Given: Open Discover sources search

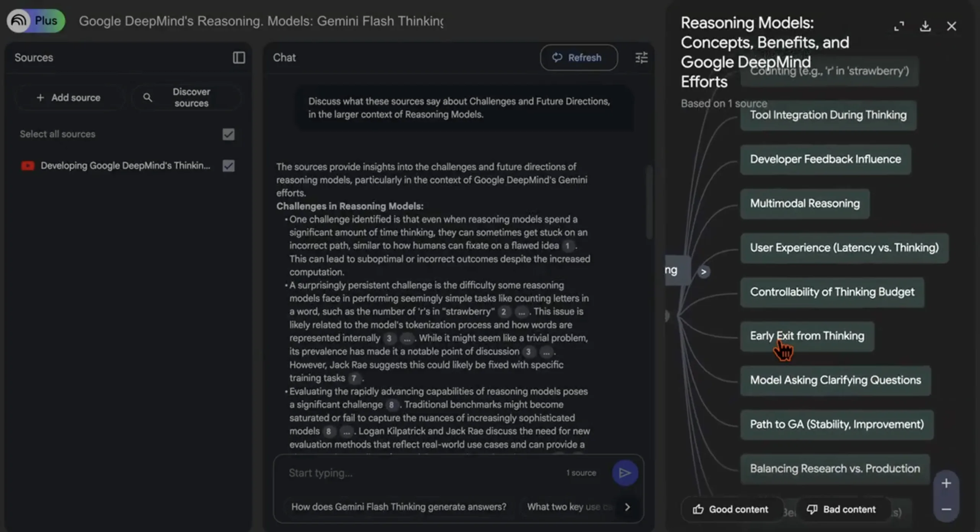Looking at the screenshot, I should pyautogui.click(x=186, y=98).
